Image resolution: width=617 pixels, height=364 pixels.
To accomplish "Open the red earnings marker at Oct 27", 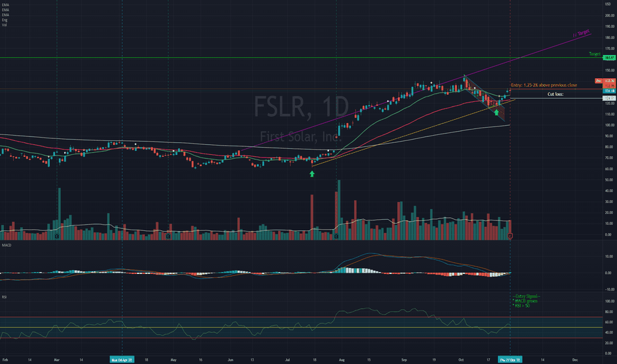I will point(510,236).
